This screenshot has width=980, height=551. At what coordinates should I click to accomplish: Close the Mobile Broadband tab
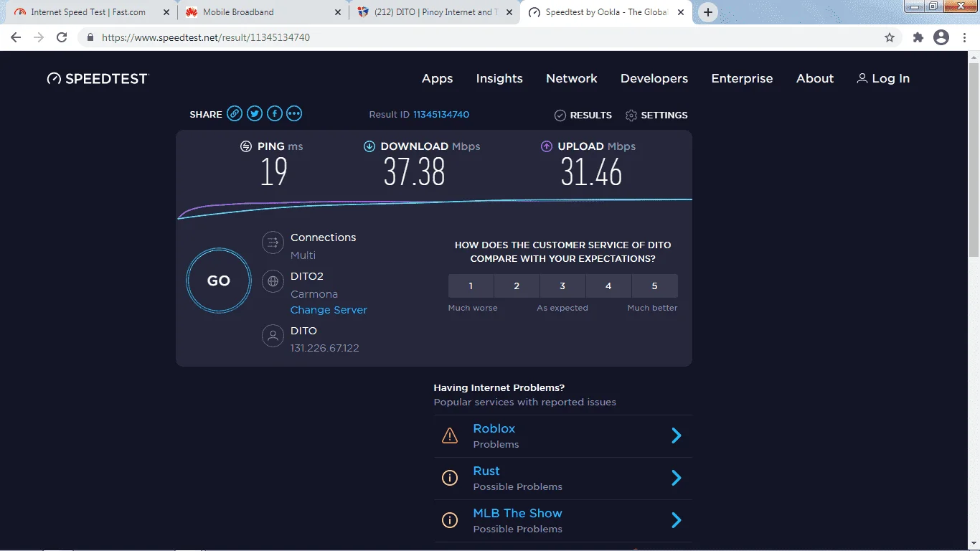point(337,12)
